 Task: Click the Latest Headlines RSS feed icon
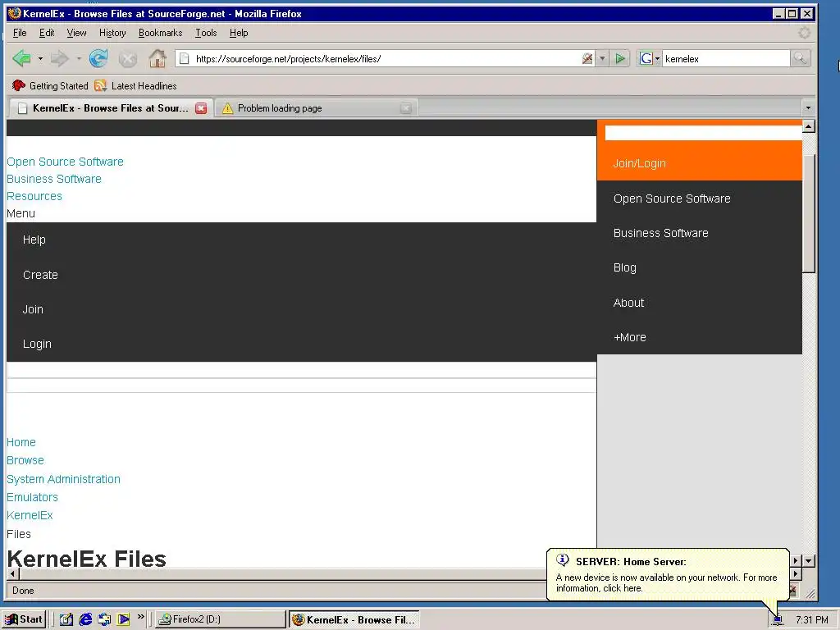tap(100, 85)
